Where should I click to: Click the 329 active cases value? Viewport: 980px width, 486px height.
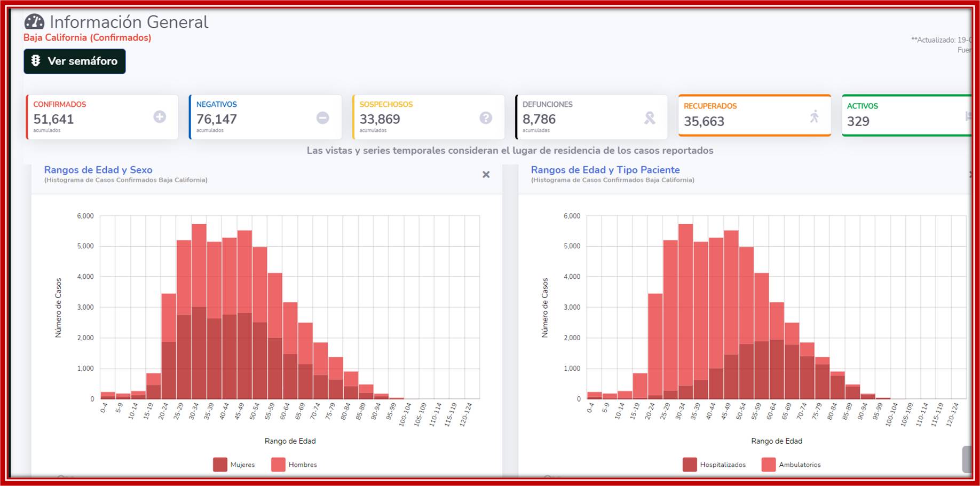(858, 121)
